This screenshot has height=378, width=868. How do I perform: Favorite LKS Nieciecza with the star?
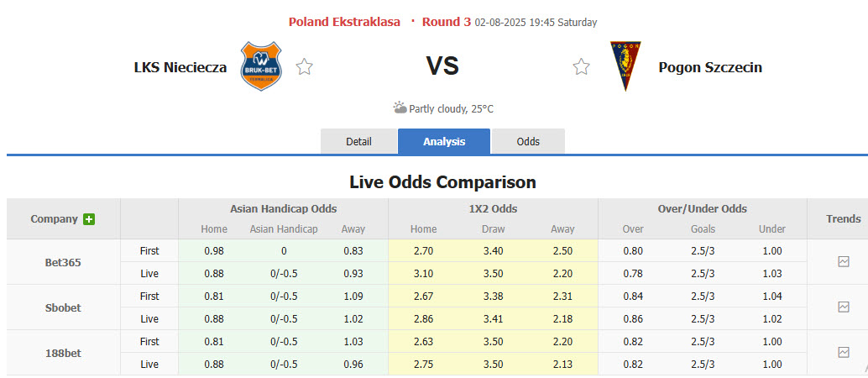pos(304,67)
